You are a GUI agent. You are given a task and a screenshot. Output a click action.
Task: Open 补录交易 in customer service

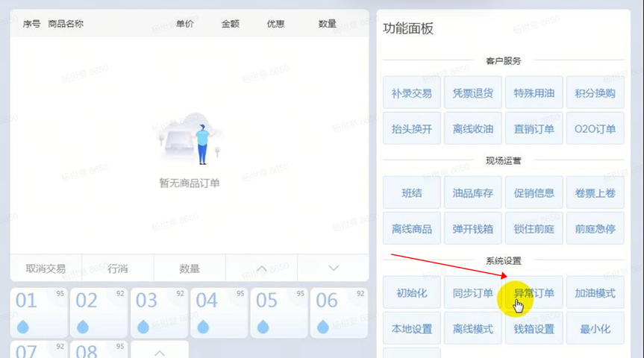(411, 93)
